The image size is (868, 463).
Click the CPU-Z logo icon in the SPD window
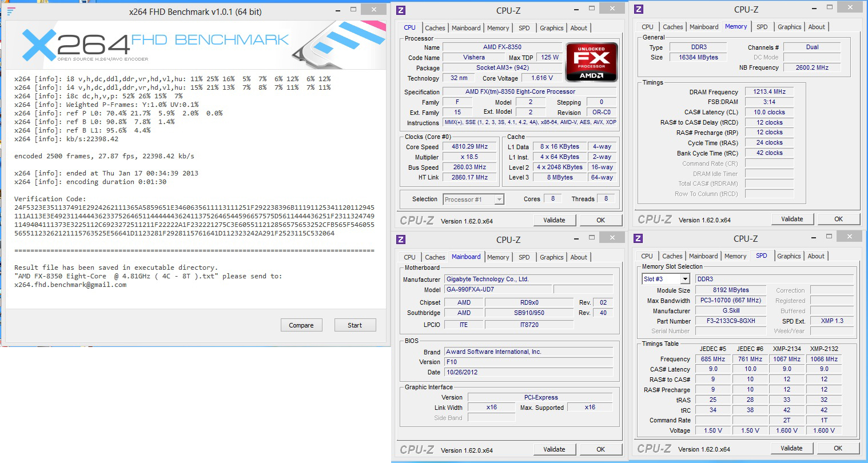pyautogui.click(x=638, y=238)
